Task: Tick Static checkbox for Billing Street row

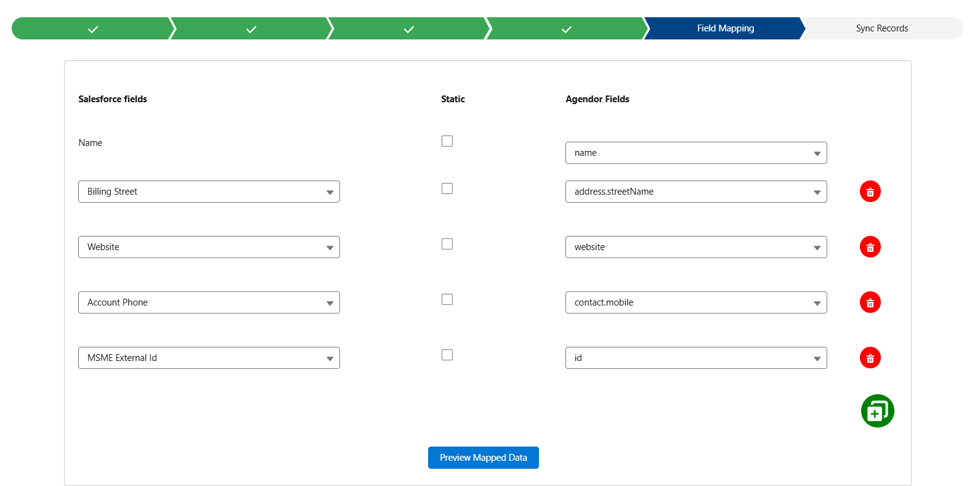Action: (x=447, y=188)
